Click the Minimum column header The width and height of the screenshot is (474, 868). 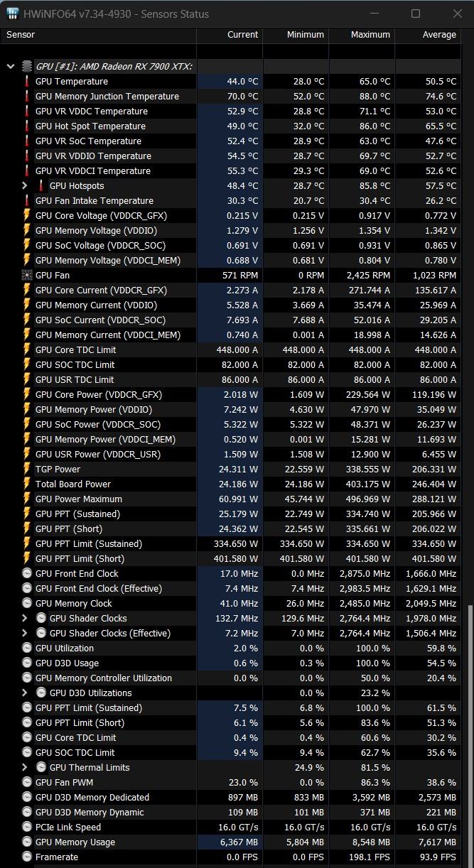pyautogui.click(x=296, y=34)
